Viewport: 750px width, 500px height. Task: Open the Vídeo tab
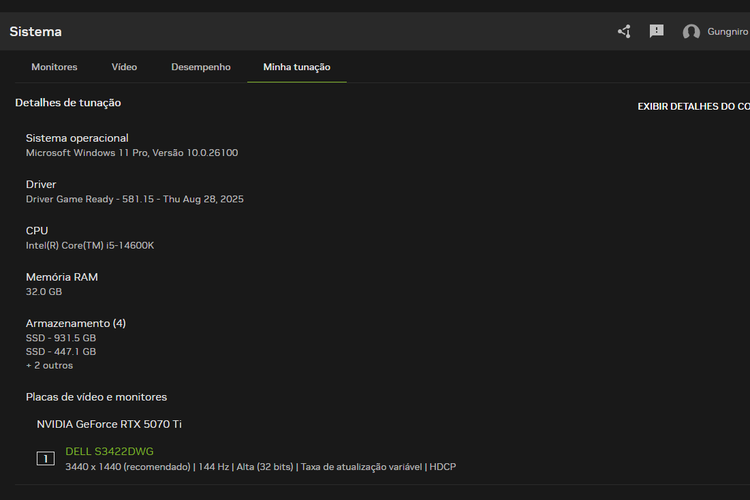pos(124,67)
